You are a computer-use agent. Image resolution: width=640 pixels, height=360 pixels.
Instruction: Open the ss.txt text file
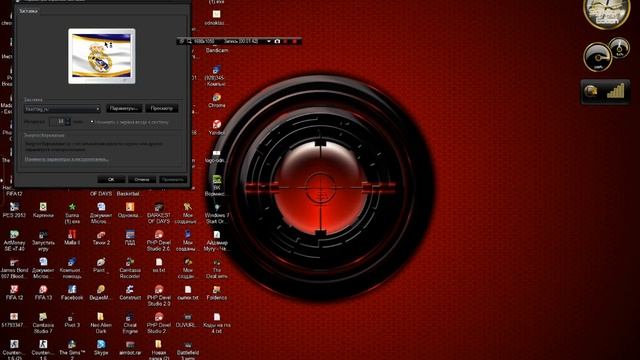(159, 265)
